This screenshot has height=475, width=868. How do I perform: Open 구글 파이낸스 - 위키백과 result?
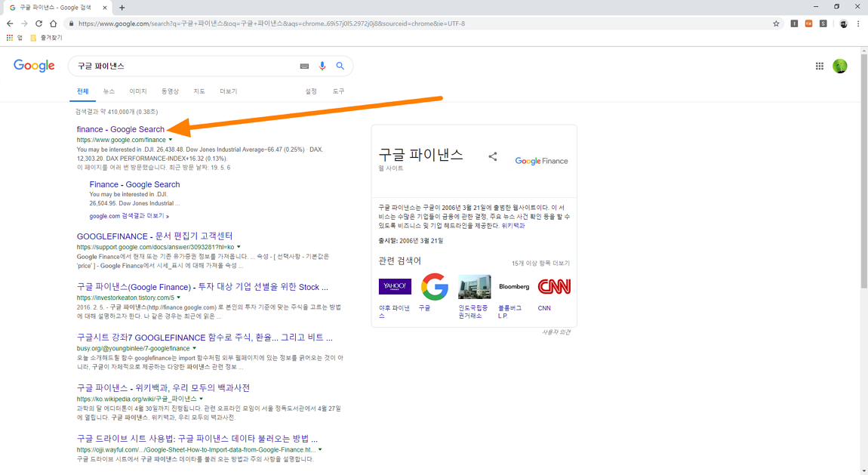163,387
